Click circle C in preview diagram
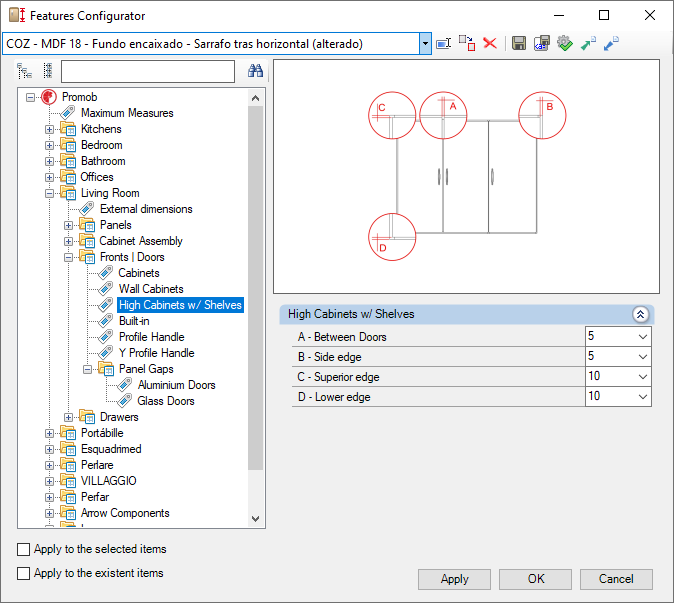 tap(392, 115)
